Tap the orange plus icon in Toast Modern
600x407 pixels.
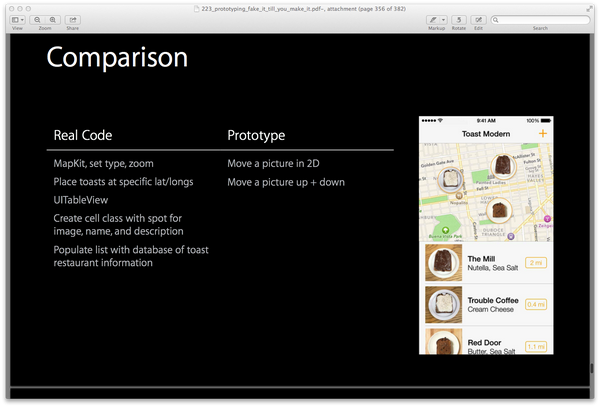pyautogui.click(x=543, y=133)
